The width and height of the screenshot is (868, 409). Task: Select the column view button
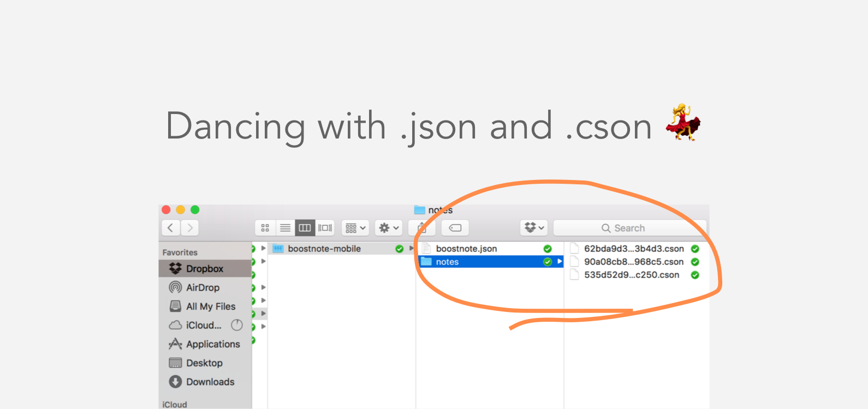tap(305, 228)
